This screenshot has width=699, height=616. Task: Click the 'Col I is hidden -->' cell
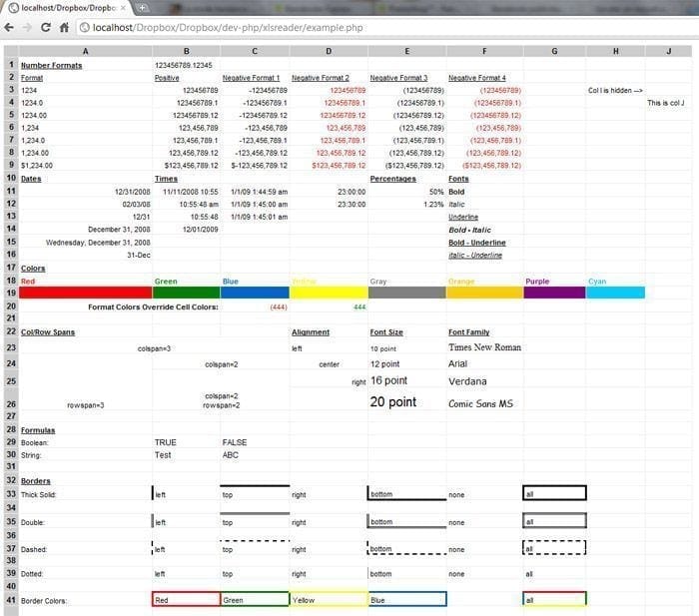click(615, 91)
